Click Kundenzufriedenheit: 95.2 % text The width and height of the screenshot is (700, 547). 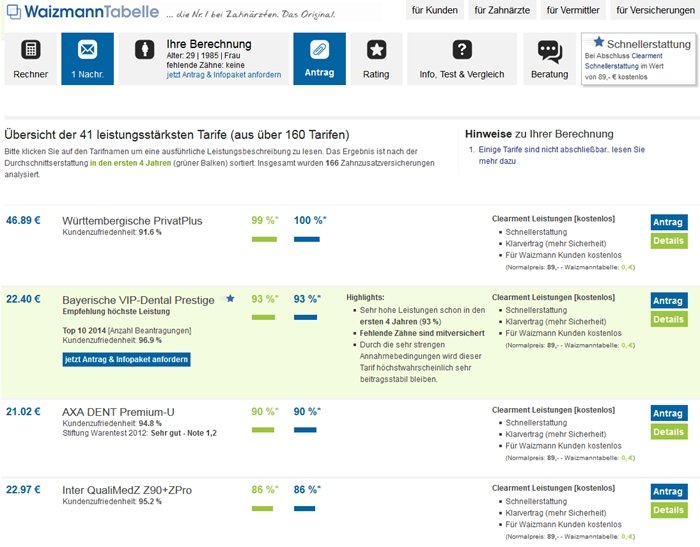(112, 501)
